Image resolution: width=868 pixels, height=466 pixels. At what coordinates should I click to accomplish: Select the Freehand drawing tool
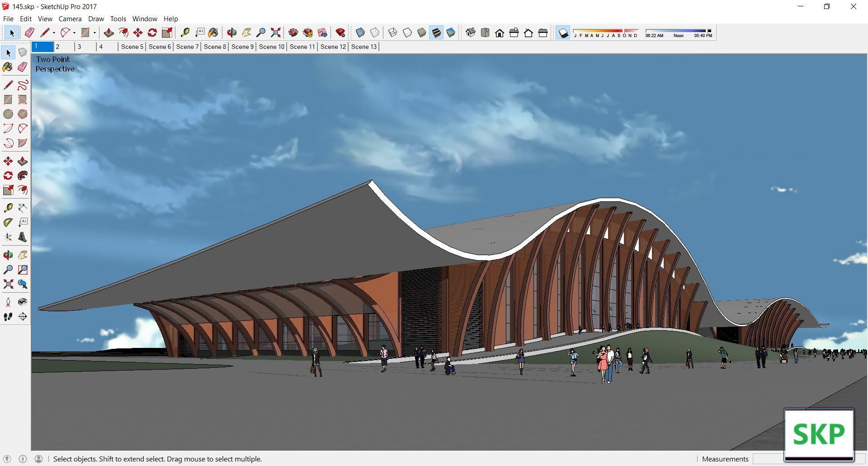point(23,85)
